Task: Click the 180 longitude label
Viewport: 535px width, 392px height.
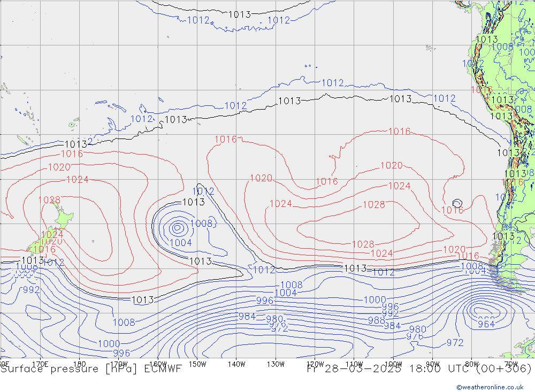Action: pyautogui.click(x=80, y=364)
